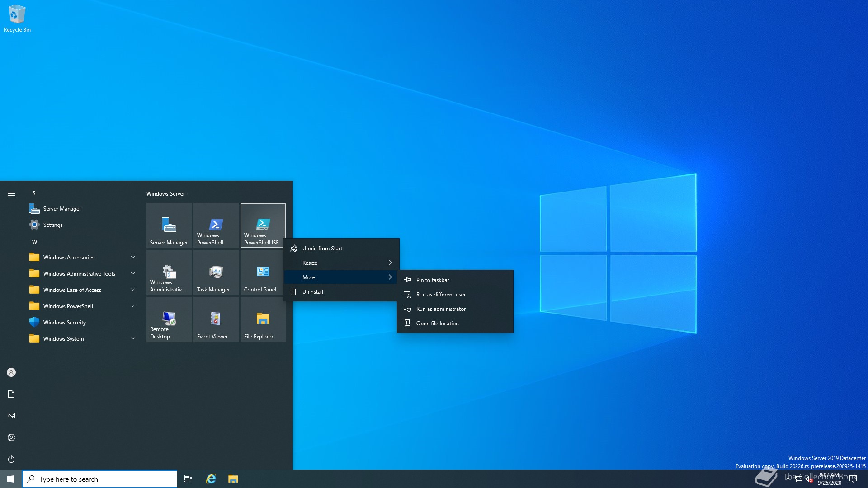Expand the Windows System folder

pos(81,338)
